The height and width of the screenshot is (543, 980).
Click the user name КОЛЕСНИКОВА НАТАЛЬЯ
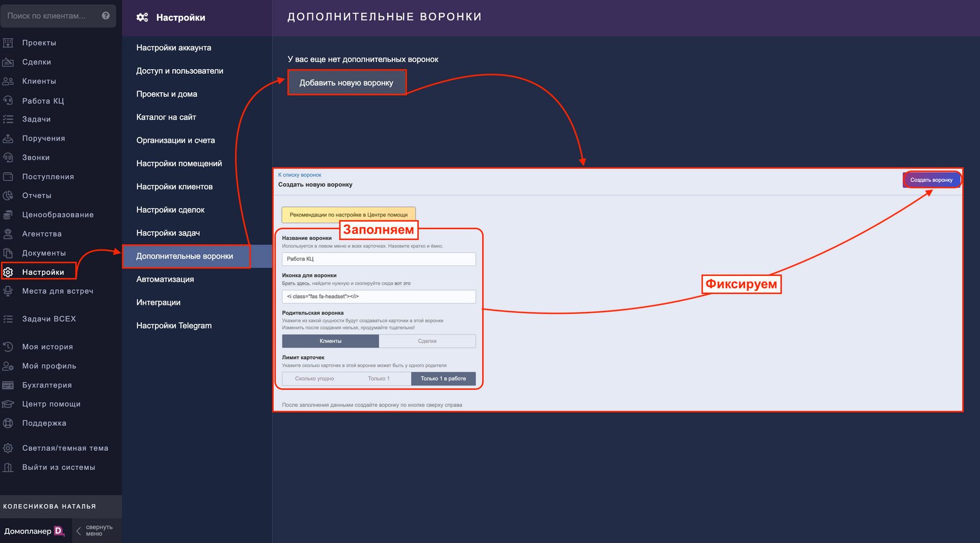49,507
